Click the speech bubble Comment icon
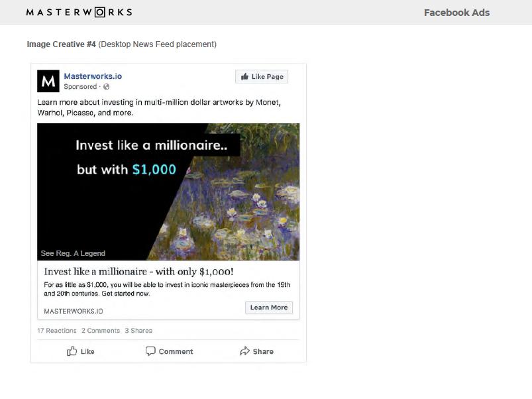 coord(150,351)
